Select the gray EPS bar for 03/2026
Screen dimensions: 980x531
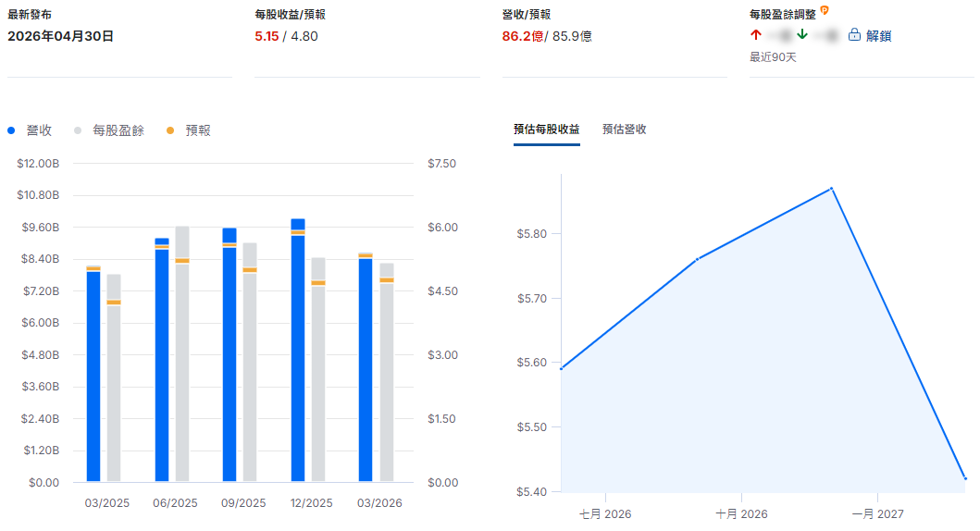tap(387, 372)
